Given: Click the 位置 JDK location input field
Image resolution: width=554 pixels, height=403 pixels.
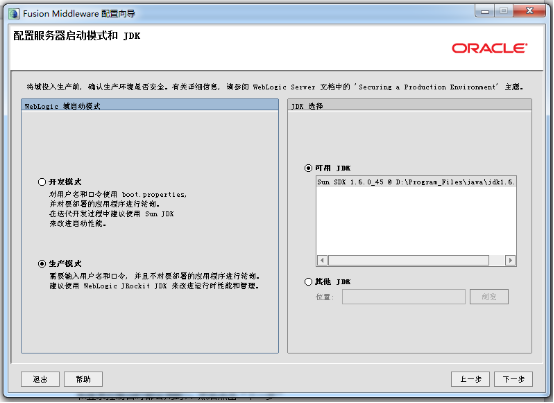Looking at the screenshot, I should point(403,297).
